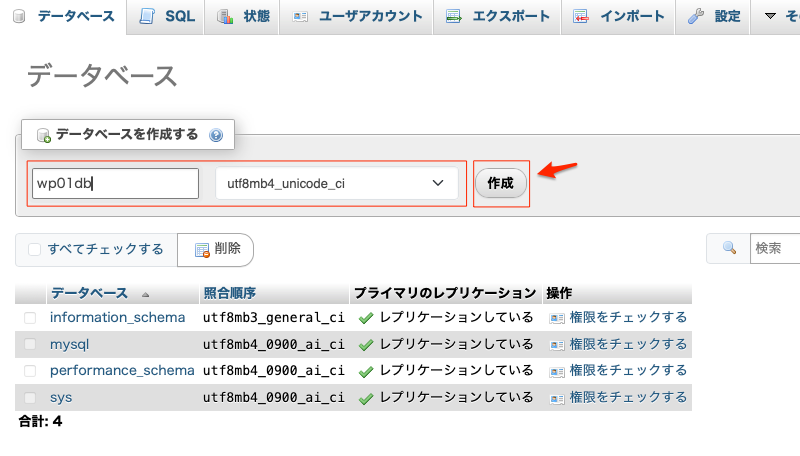
Task: Click the delete icon in the 削除 button
Action: point(202,249)
